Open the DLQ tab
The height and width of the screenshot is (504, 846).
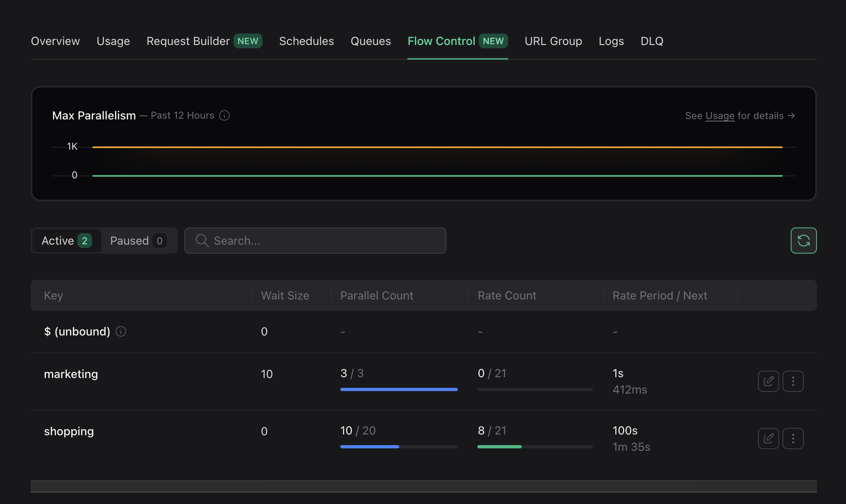(x=651, y=41)
